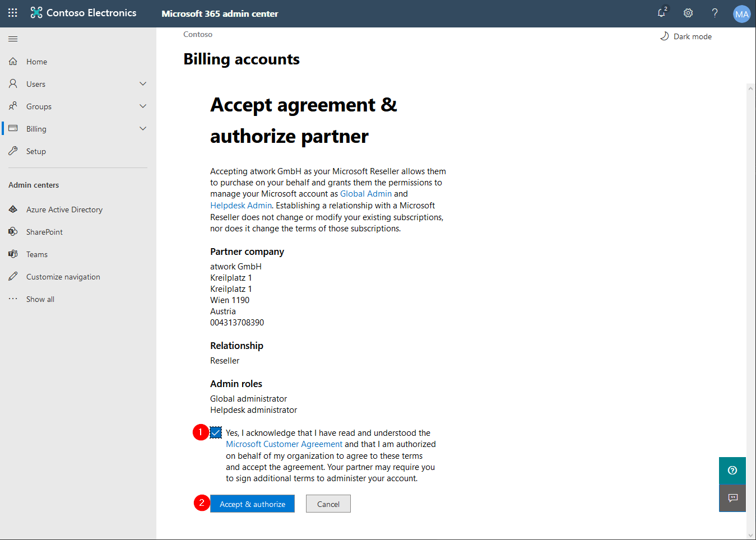Open the teal help assistant button
The width and height of the screenshot is (756, 540).
point(732,471)
